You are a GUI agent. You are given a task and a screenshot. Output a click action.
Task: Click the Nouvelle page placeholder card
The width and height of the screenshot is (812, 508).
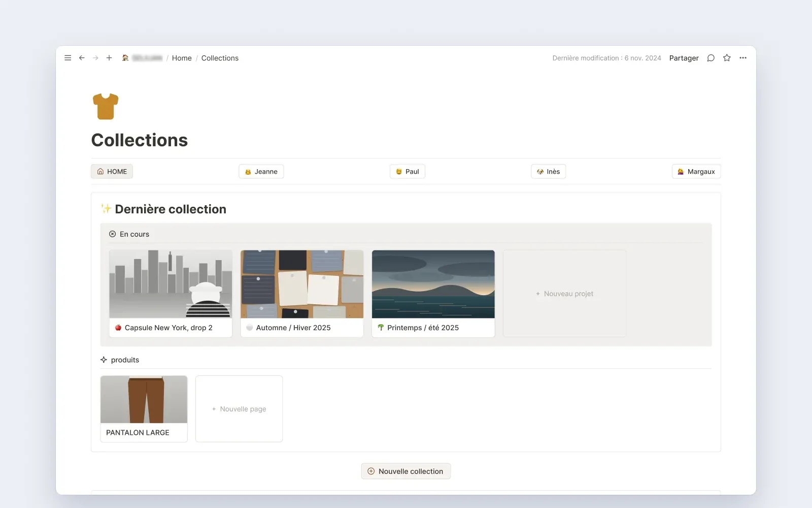239,409
